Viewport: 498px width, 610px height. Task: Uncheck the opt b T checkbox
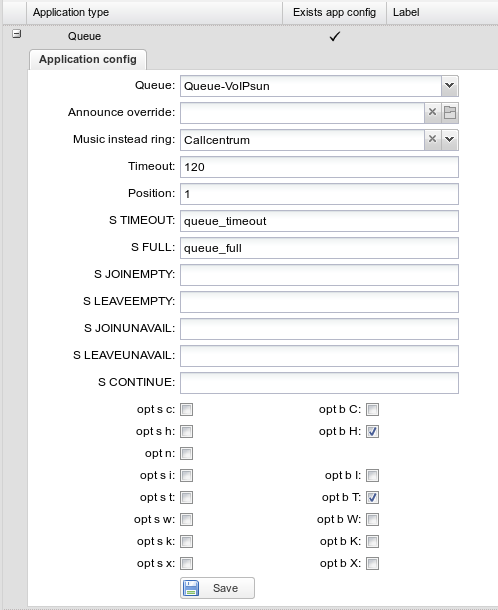click(372, 498)
